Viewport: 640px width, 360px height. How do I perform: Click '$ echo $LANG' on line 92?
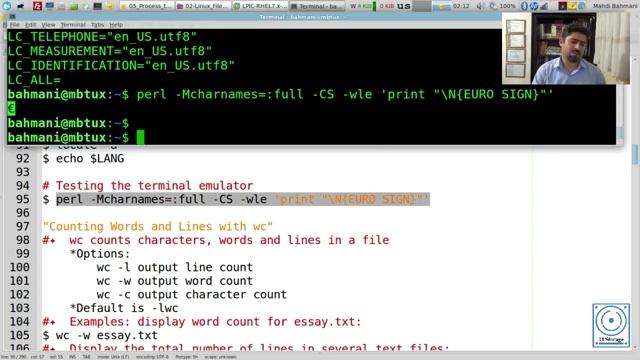click(83, 158)
